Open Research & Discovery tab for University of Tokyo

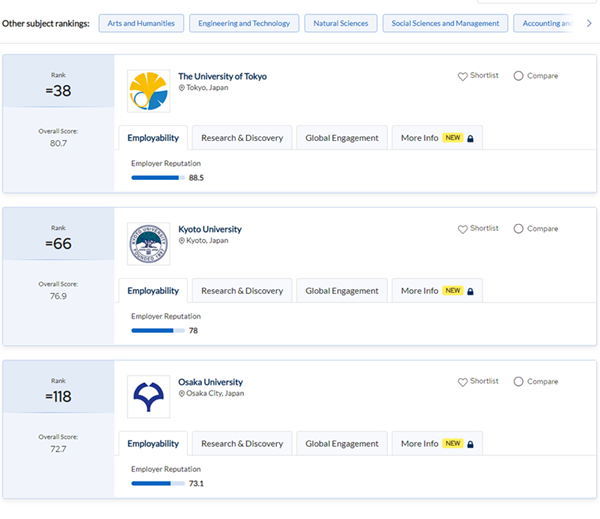point(242,138)
